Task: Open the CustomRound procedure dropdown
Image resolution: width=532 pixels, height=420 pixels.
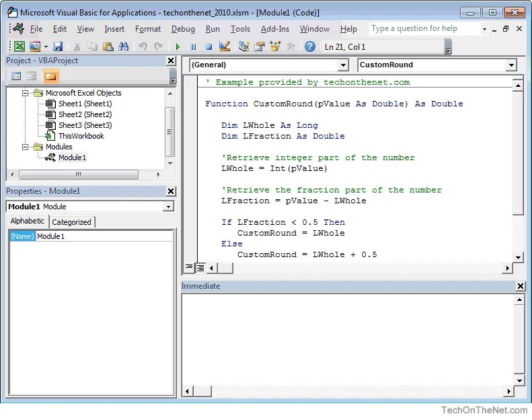Action: [511, 65]
